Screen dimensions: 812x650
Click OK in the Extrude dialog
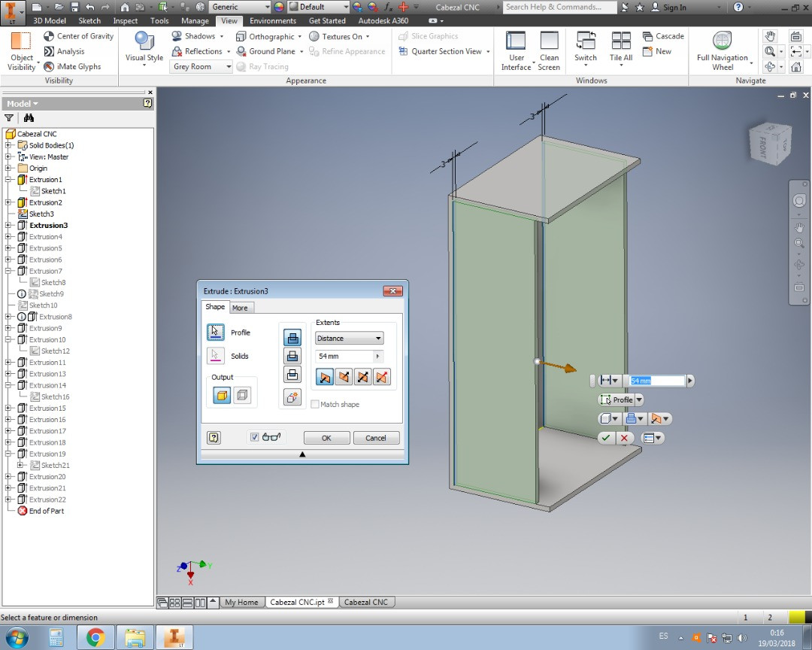(326, 438)
